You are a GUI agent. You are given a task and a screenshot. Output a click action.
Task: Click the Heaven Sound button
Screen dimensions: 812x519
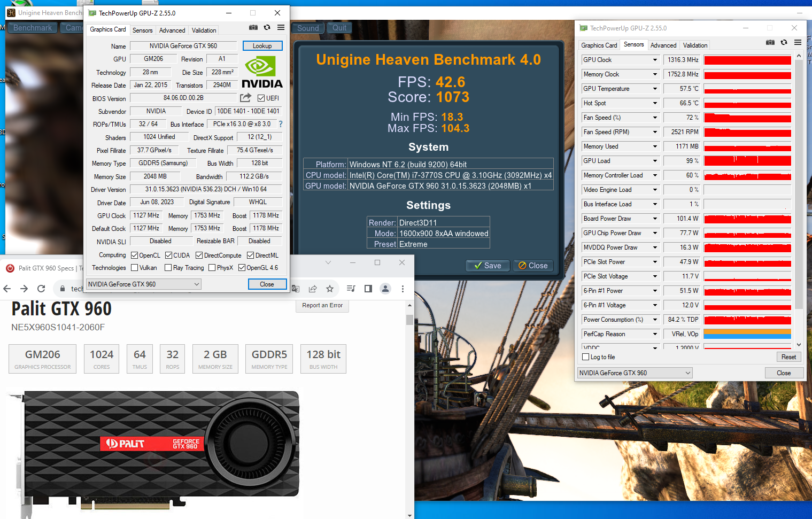(308, 28)
